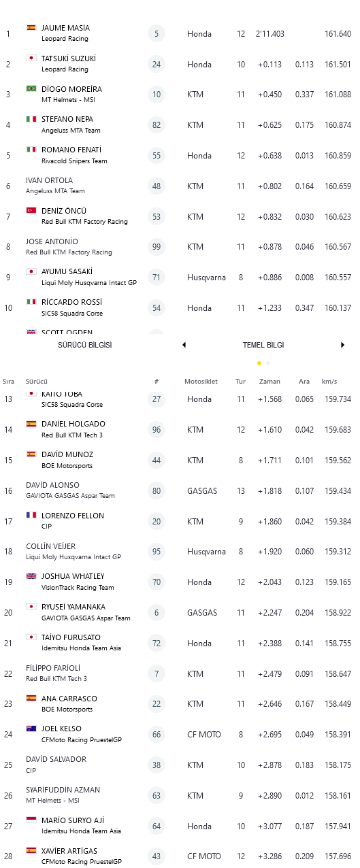Click the French flag next to Lorenzo Fellon
This screenshot has width=360, height=868.
[31, 515]
